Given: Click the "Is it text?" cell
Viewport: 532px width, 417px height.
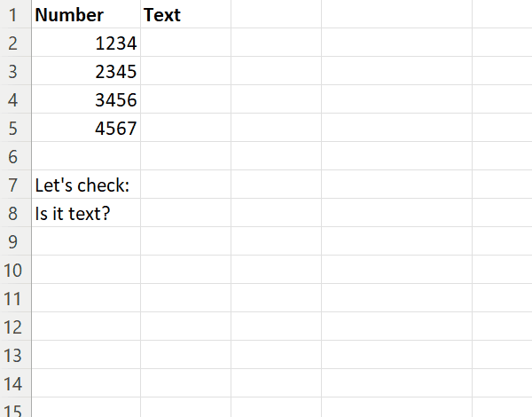Looking at the screenshot, I should pyautogui.click(x=85, y=213).
